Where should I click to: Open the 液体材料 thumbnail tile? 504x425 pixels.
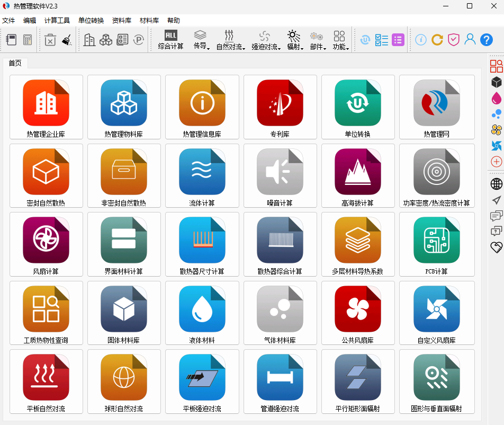click(x=202, y=313)
